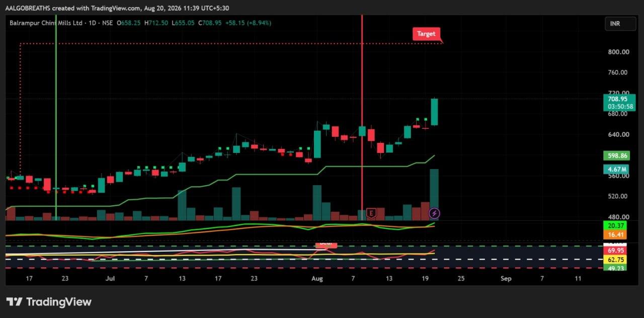644x318 pixels.
Task: Click the purple lightning bolt icon
Action: point(435,213)
